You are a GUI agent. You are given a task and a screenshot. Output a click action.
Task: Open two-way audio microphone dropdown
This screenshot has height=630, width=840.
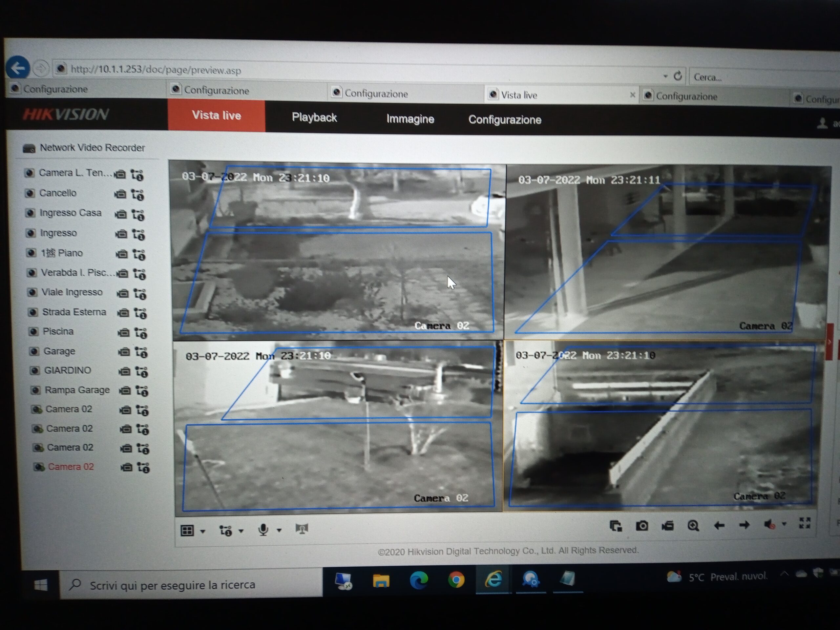[x=279, y=530]
